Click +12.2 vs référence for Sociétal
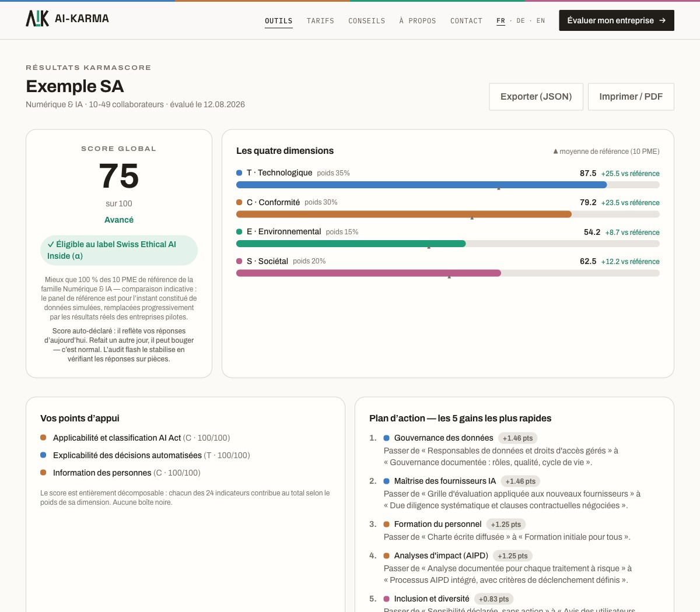Screen dimensions: 700x612 tap(631, 262)
